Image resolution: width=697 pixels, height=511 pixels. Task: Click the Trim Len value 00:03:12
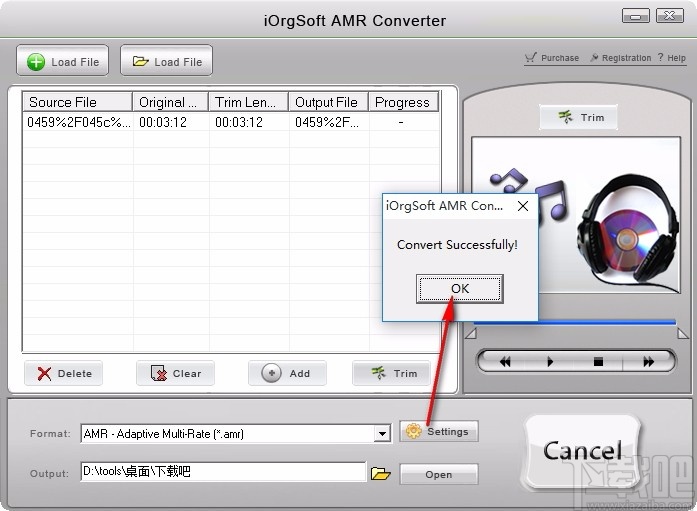(239, 122)
